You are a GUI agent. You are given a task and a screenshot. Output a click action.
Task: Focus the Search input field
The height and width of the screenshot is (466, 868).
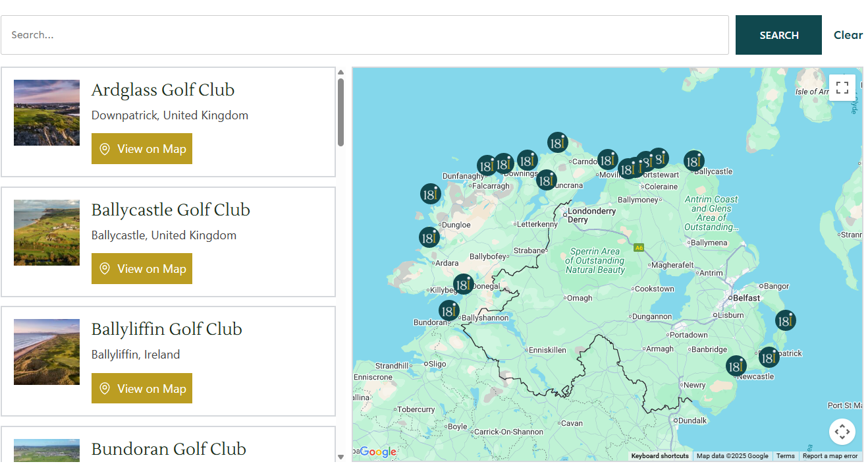(365, 35)
